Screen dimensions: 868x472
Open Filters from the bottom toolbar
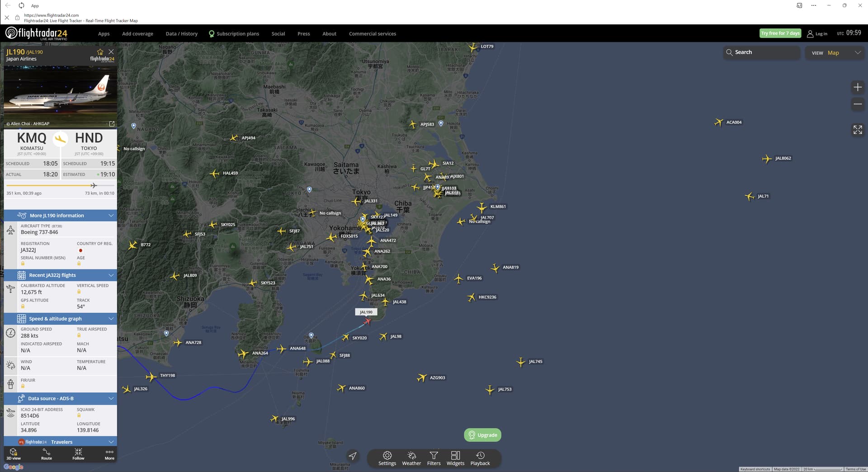434,458
